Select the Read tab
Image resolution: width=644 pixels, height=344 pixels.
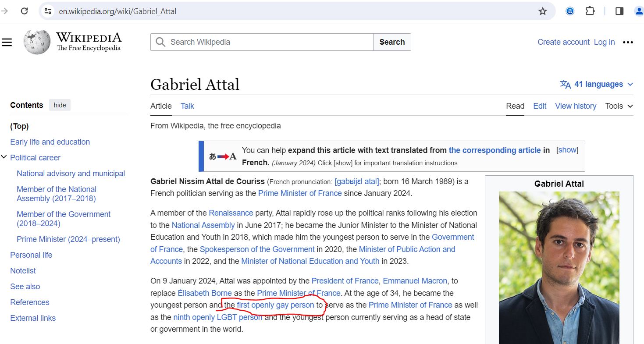(515, 106)
